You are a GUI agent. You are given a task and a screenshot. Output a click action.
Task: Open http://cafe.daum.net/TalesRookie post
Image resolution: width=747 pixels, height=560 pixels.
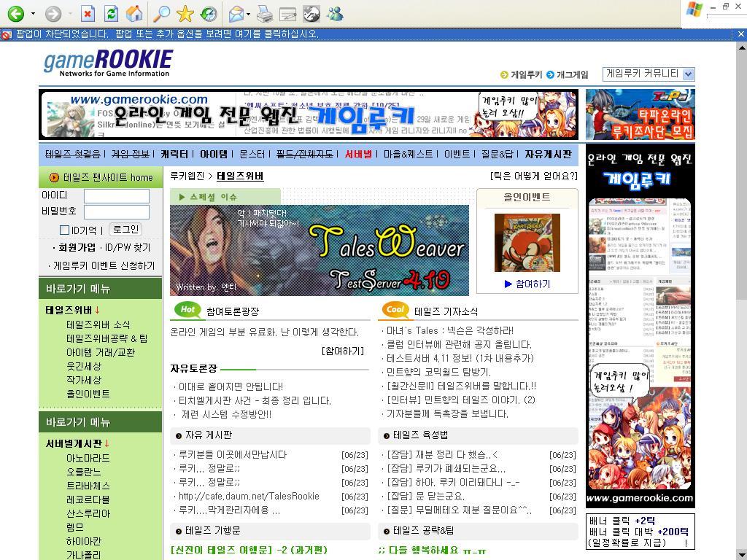pos(249,496)
